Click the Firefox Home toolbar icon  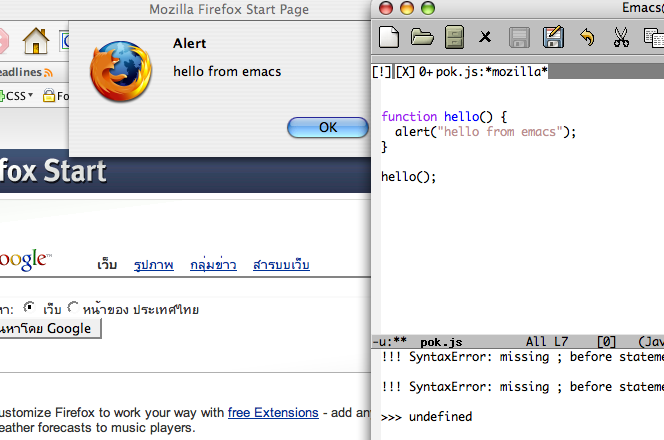point(36,41)
